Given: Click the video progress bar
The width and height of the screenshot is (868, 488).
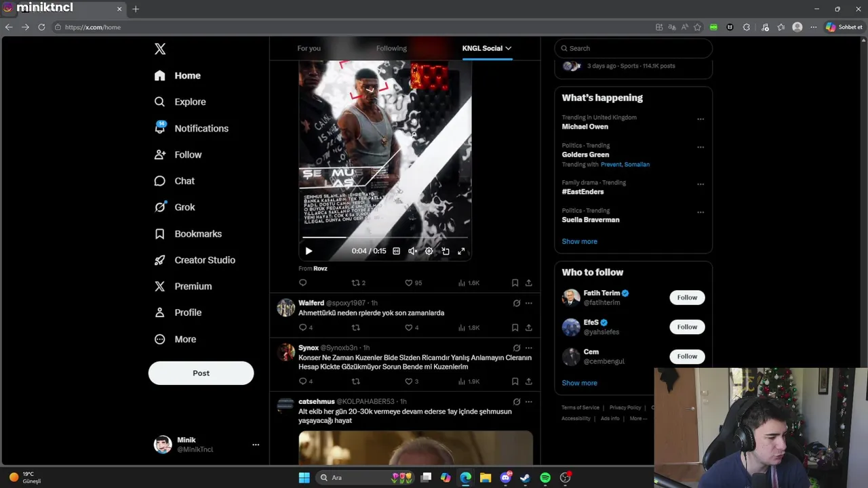Looking at the screenshot, I should [x=384, y=237].
